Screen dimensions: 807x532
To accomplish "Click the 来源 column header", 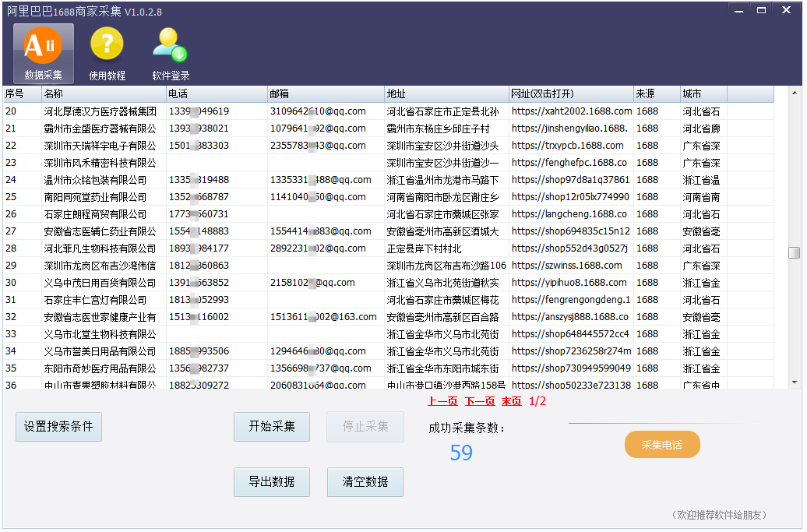I will [x=657, y=94].
